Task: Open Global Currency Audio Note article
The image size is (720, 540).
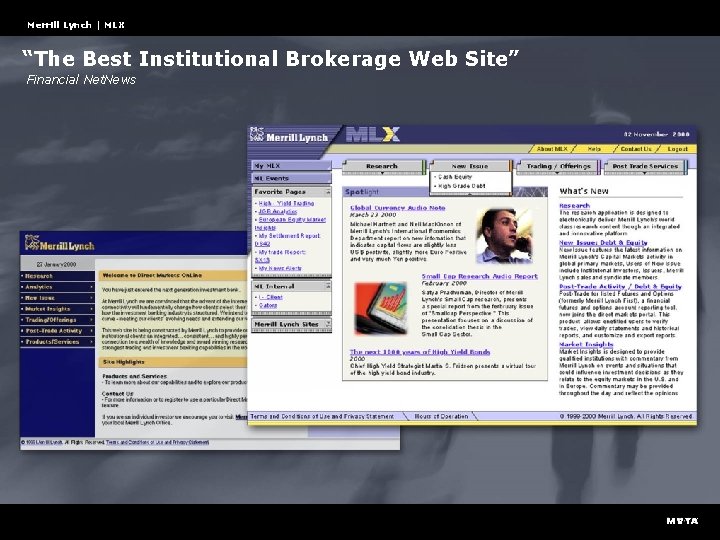Action: 398,208
